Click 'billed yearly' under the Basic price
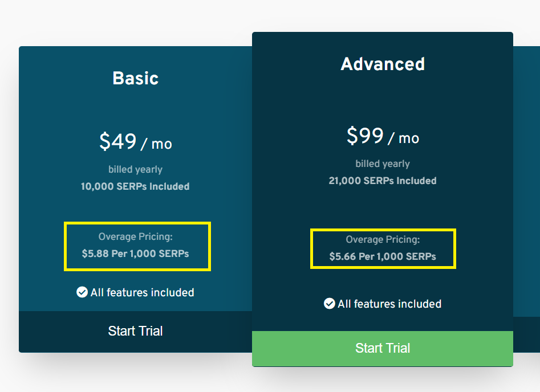 [135, 169]
